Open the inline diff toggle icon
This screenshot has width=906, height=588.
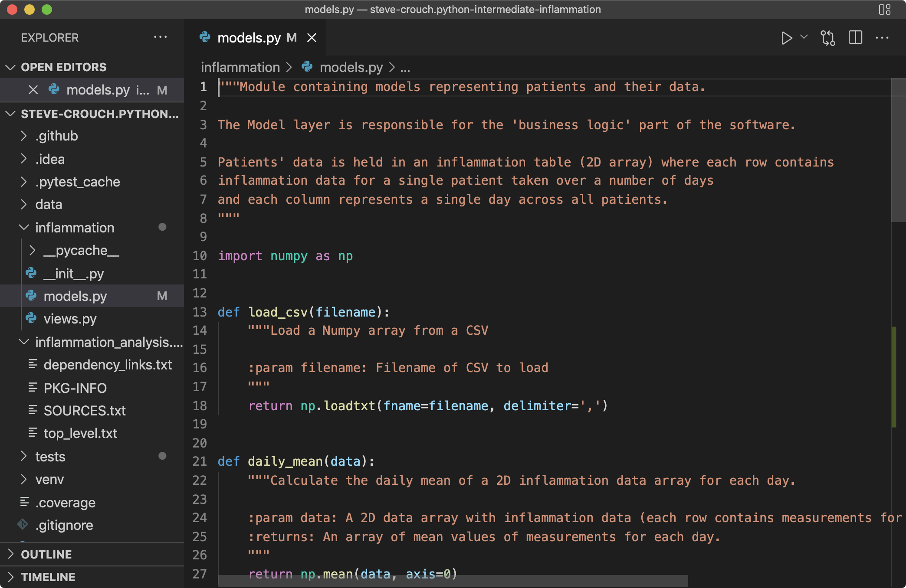pos(828,38)
